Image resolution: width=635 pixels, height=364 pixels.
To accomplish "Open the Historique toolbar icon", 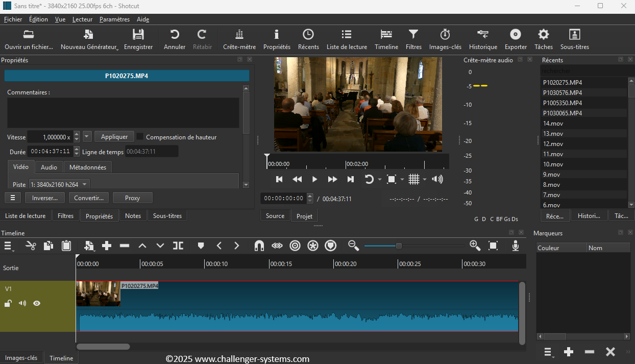I will click(x=483, y=39).
